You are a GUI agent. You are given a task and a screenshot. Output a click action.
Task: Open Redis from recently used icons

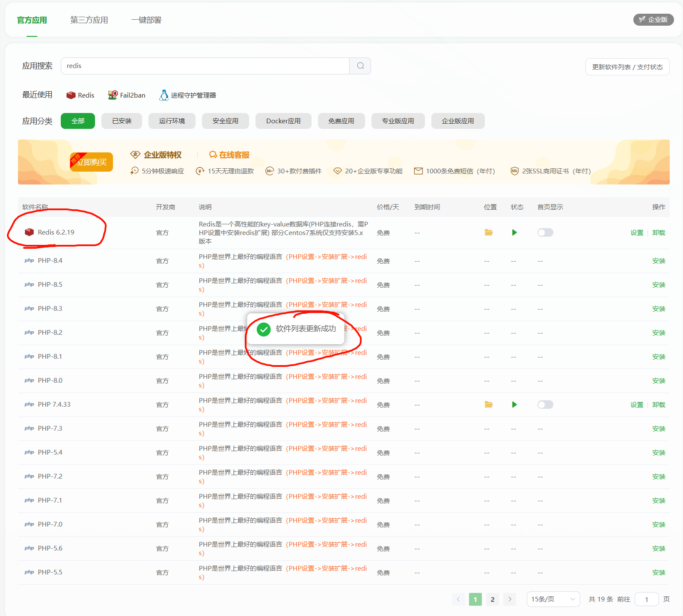coord(71,95)
